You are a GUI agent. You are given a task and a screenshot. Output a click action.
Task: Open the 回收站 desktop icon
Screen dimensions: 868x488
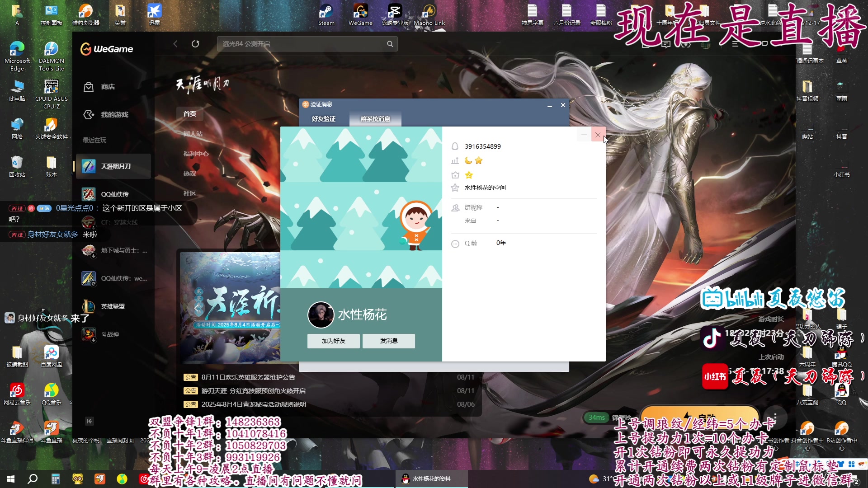(17, 166)
